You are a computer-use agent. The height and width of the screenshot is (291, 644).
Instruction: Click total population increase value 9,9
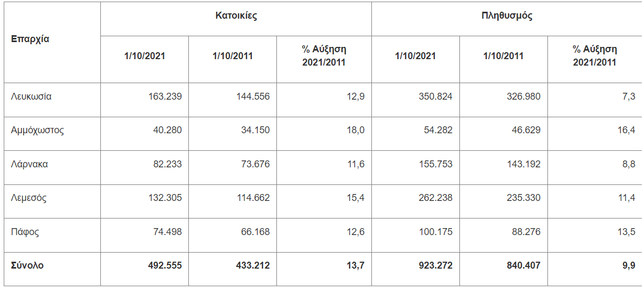tap(629, 265)
